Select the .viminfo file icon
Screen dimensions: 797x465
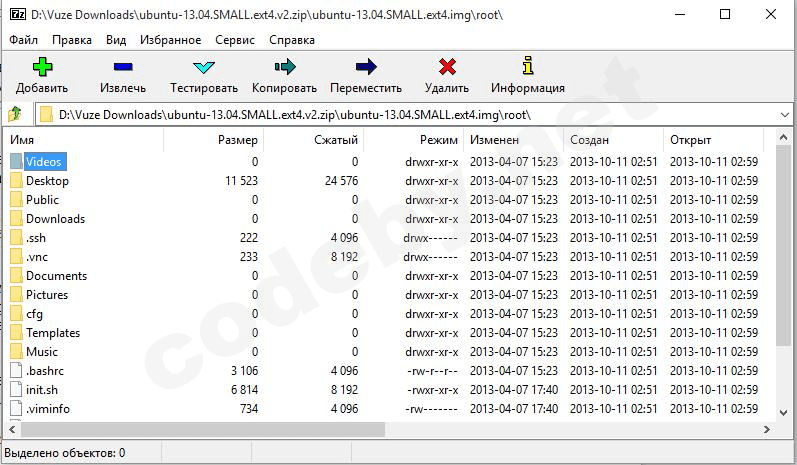tap(16, 409)
